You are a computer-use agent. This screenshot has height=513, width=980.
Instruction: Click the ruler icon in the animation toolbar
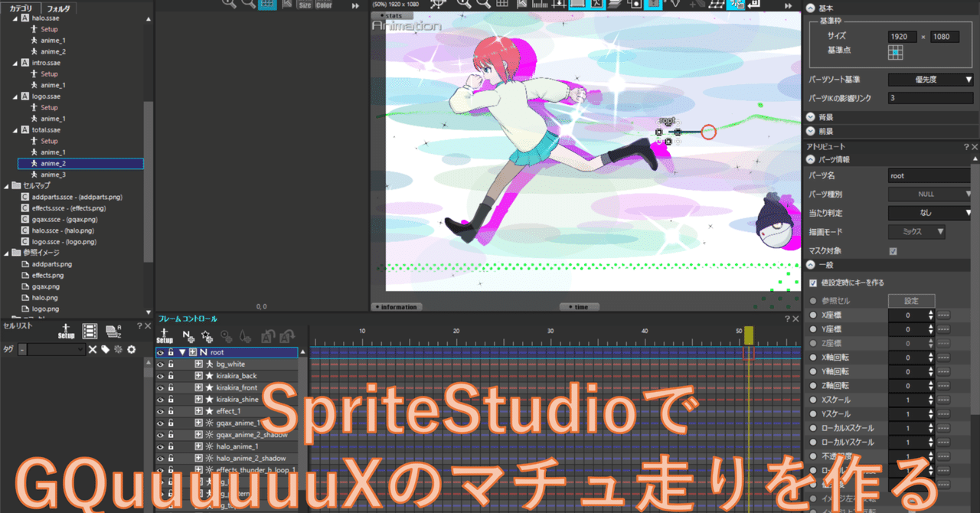point(541,4)
